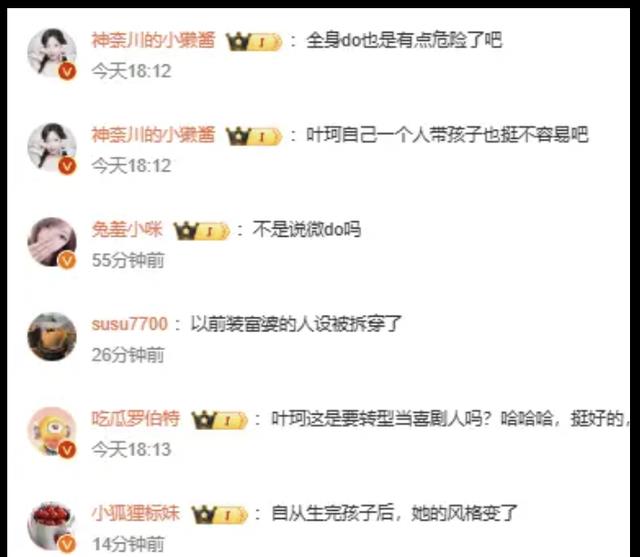Screen dimensions: 640x557
Task: Click 吃瓜罗伯特 minion avatar
Action: coord(52,431)
